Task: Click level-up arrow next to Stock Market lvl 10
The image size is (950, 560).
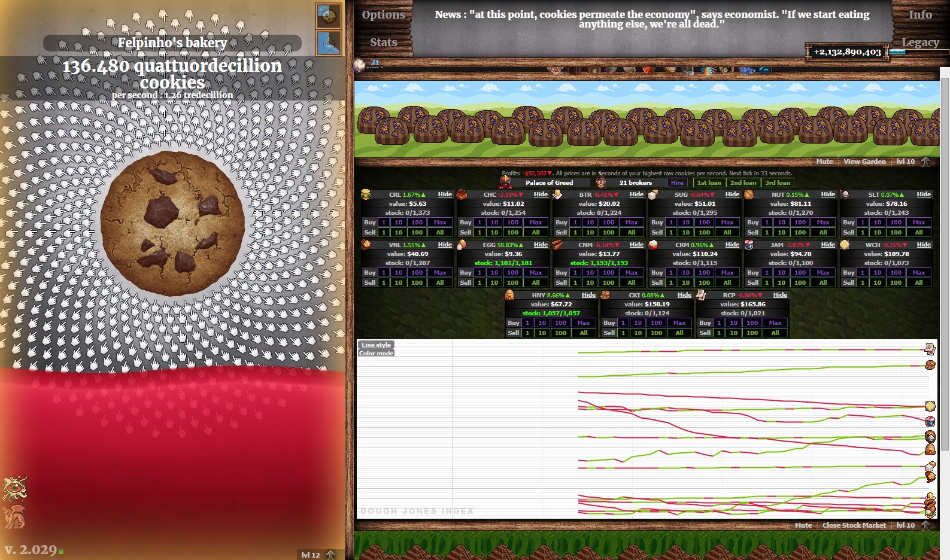Action: [925, 525]
